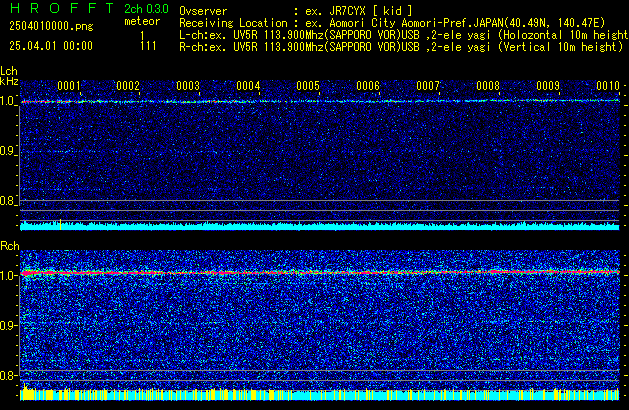Click the Rch 0.8 frequency axis label
This screenshot has width=629, height=410.
click(x=8, y=375)
